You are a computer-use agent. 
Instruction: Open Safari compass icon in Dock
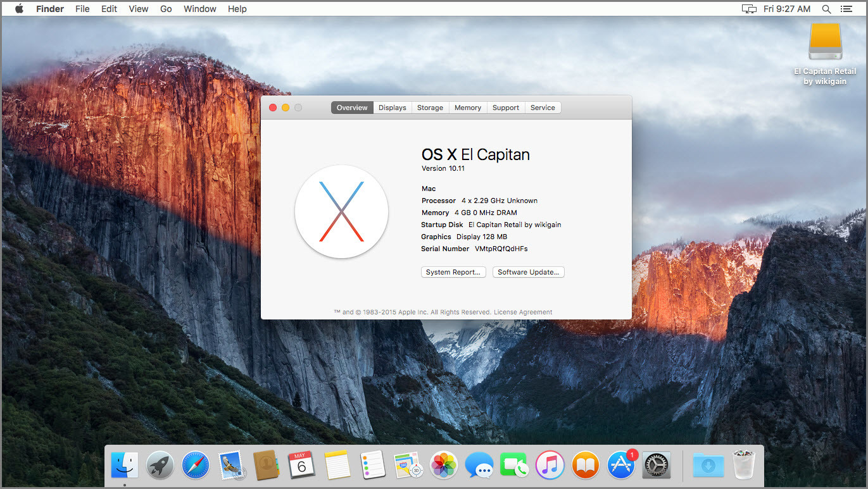(196, 466)
